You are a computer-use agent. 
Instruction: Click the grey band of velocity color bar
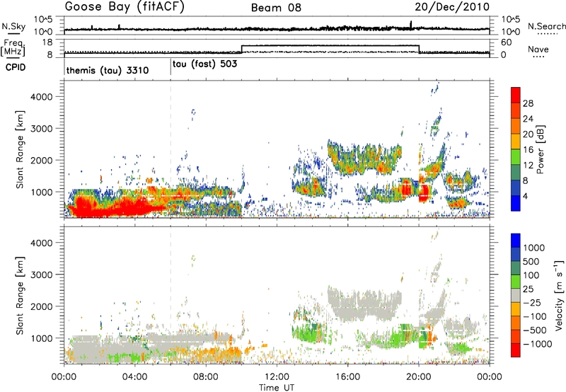[x=516, y=296]
